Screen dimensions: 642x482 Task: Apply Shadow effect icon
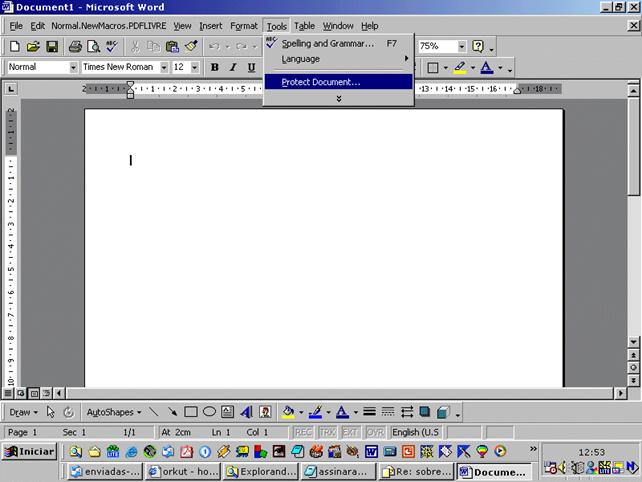pyautogui.click(x=425, y=412)
